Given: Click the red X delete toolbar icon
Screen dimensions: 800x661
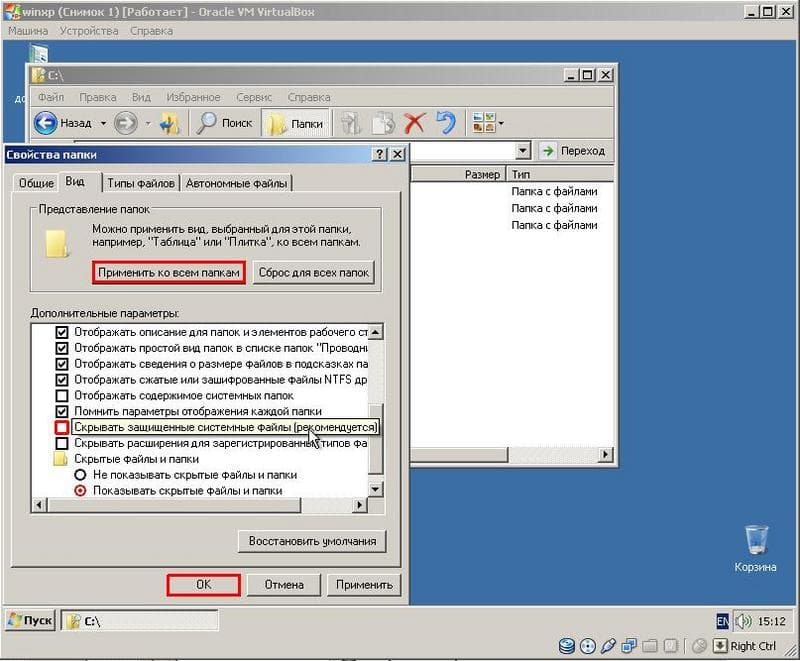Looking at the screenshot, I should 414,123.
